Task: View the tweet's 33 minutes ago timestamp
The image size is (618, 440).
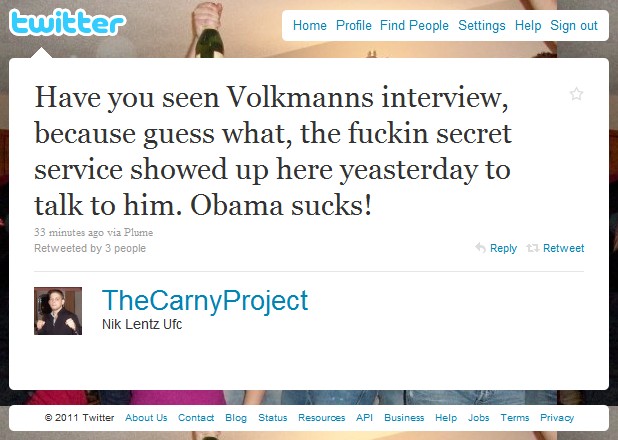Action: (69, 232)
